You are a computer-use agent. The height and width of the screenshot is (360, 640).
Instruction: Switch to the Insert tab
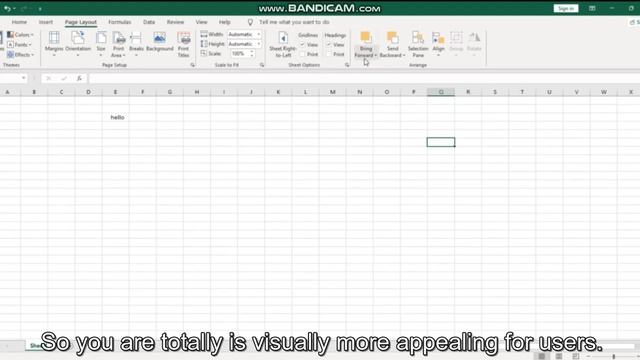pos(46,22)
